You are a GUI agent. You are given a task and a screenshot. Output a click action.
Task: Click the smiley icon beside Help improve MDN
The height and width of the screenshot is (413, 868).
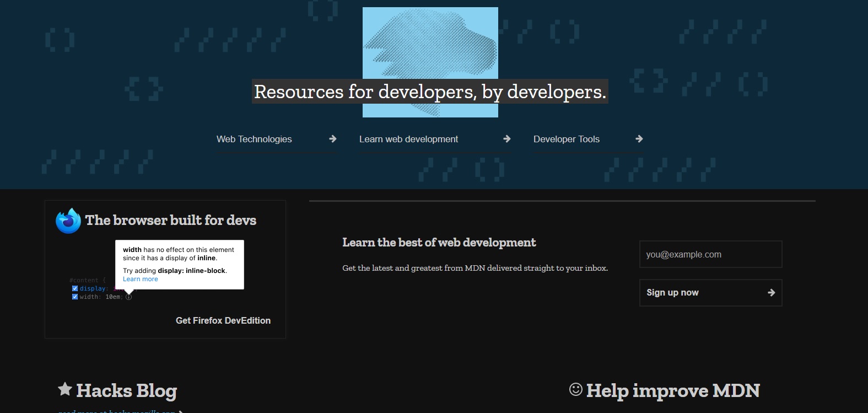575,389
